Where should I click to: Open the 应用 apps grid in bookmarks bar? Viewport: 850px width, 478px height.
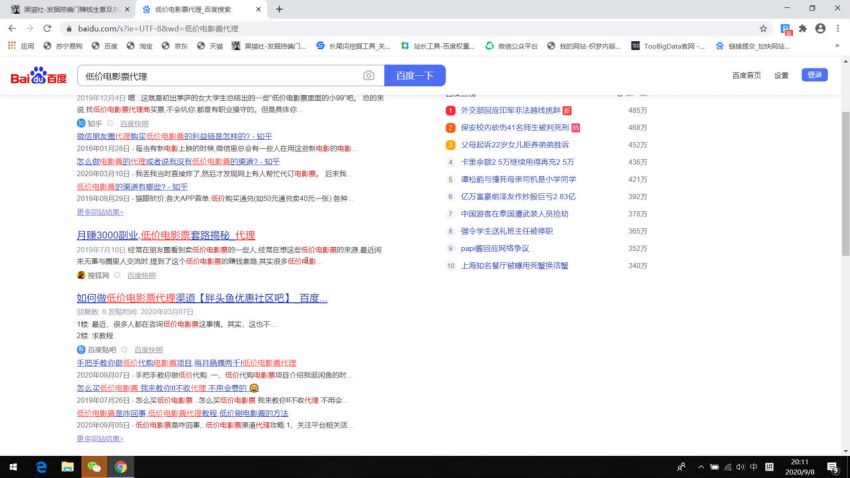pos(21,46)
